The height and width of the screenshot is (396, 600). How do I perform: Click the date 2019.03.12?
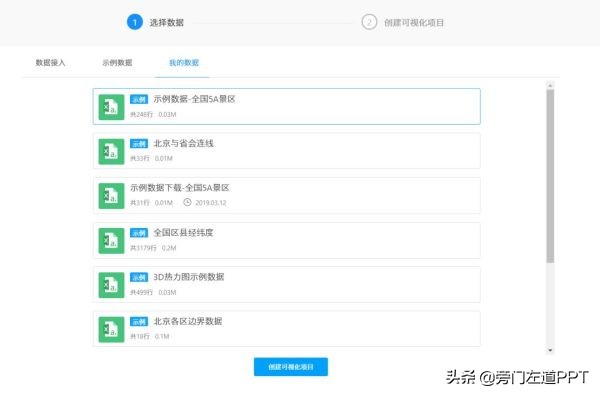pos(211,203)
